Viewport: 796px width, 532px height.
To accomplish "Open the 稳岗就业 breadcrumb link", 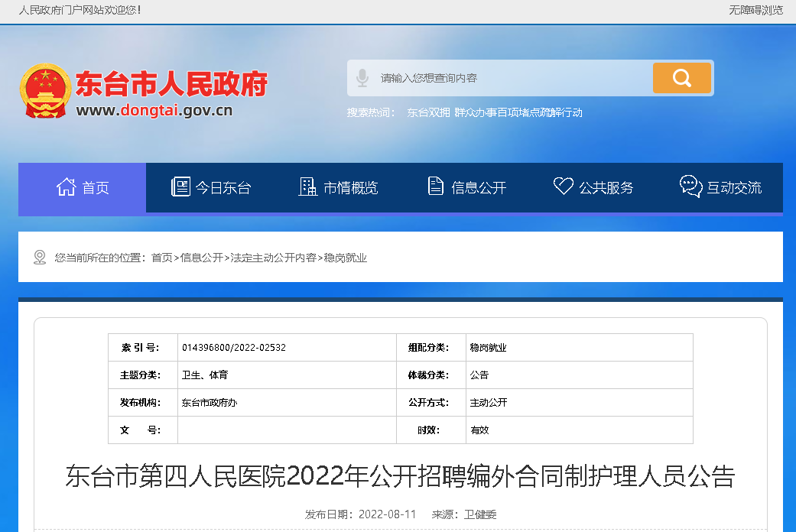I will 346,258.
